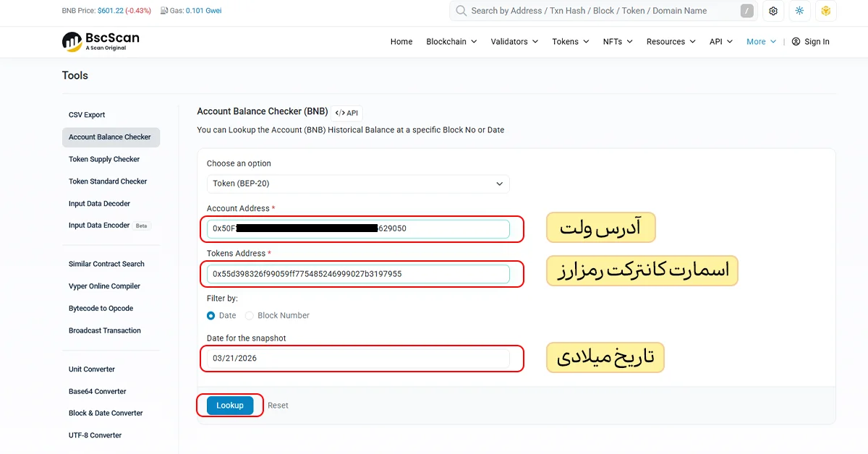Image resolution: width=868 pixels, height=454 pixels.
Task: Select the Date radio button
Action: click(x=211, y=315)
